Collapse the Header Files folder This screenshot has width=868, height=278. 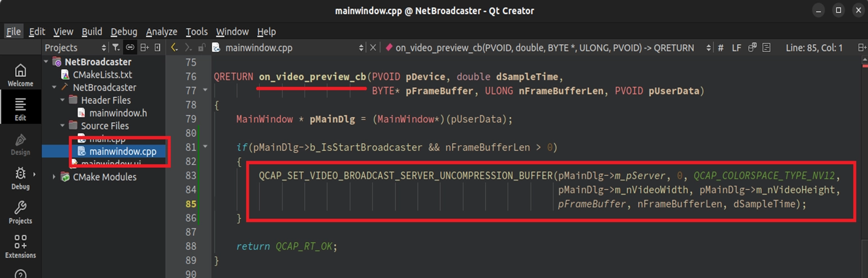click(x=62, y=100)
